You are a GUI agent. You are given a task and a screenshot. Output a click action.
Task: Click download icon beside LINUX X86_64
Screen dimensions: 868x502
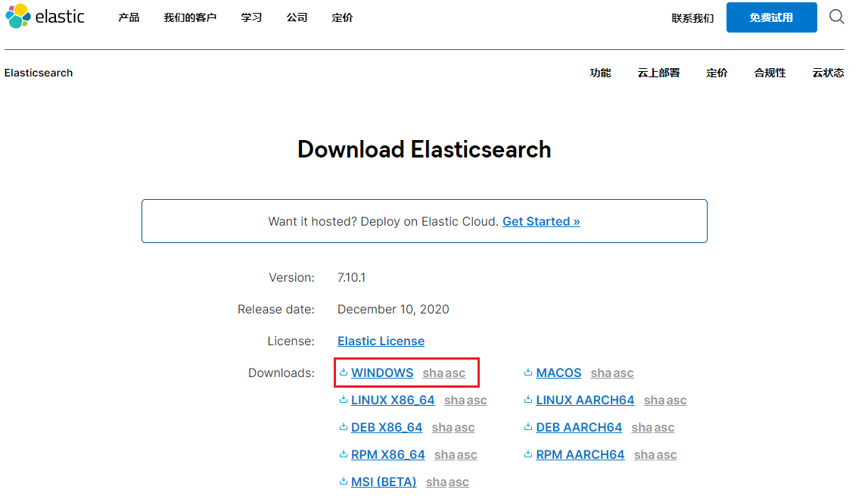coord(344,400)
